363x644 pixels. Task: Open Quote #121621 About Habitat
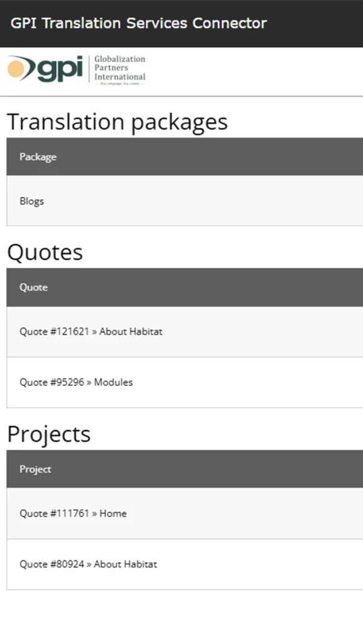(x=91, y=332)
